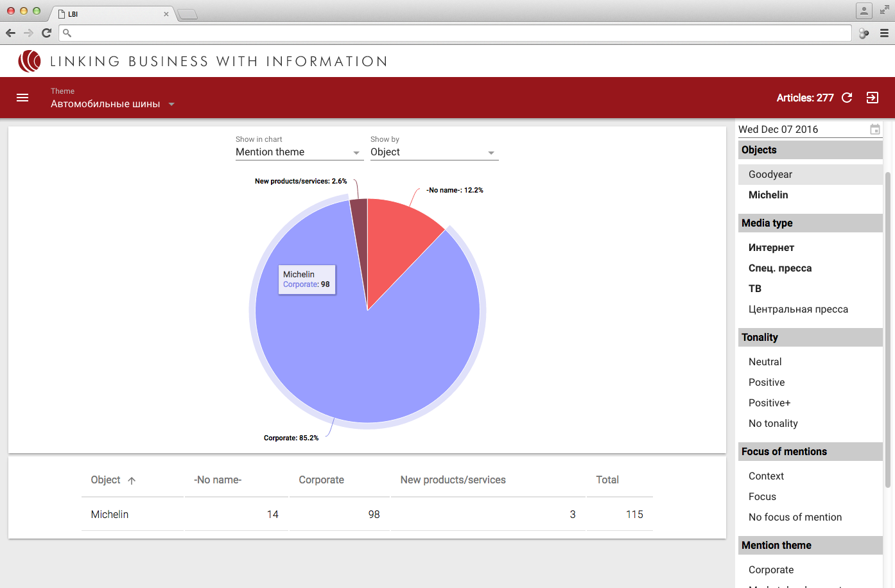
Task: Select Goodyear object filter
Action: click(x=810, y=175)
